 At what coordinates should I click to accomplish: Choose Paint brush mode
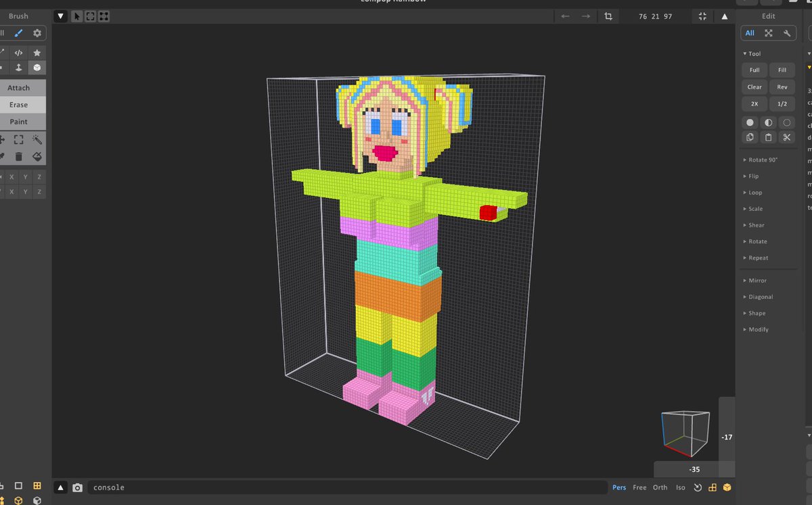(19, 122)
